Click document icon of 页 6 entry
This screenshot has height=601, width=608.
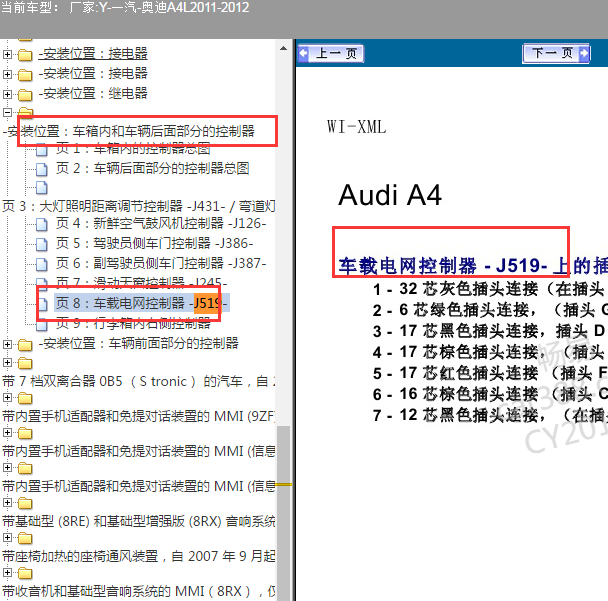coord(41,264)
